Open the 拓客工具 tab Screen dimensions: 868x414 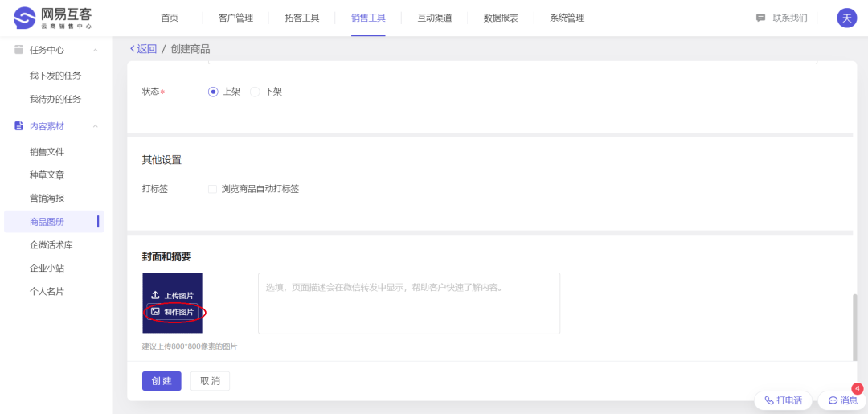(302, 18)
